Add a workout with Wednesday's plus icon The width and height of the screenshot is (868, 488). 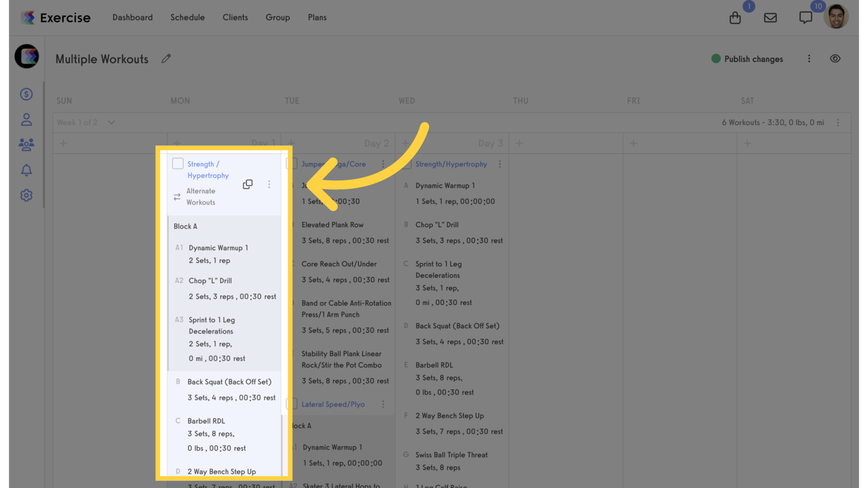pyautogui.click(x=406, y=143)
